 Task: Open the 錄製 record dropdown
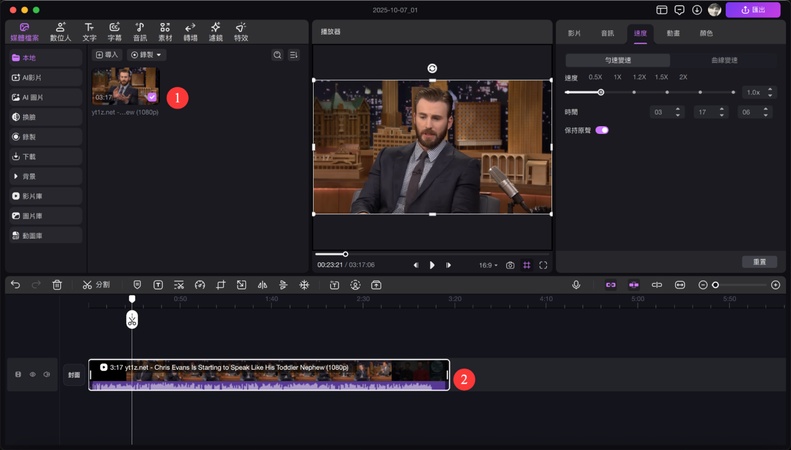pyautogui.click(x=147, y=55)
